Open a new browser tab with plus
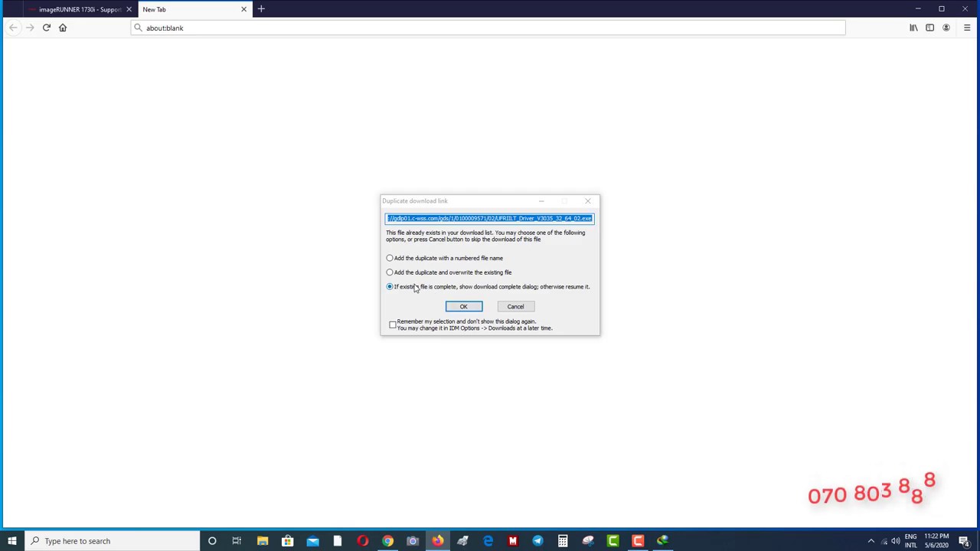This screenshot has width=980, height=551. click(261, 9)
